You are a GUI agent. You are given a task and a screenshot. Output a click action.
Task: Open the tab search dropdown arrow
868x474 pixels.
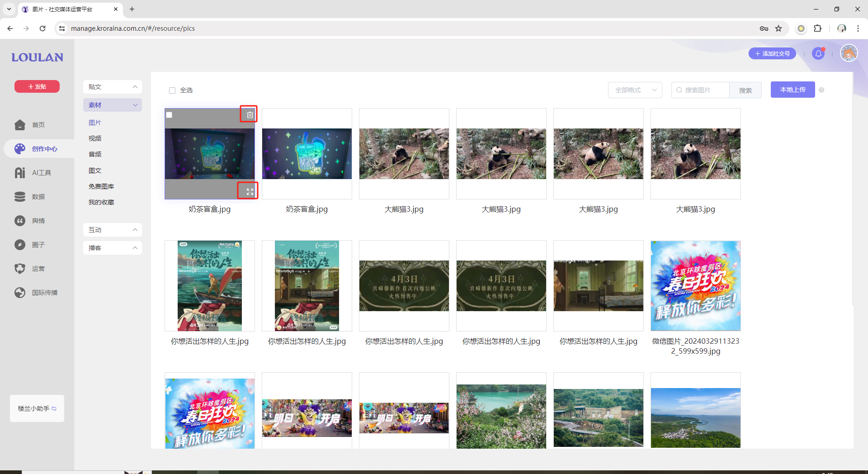(x=9, y=9)
